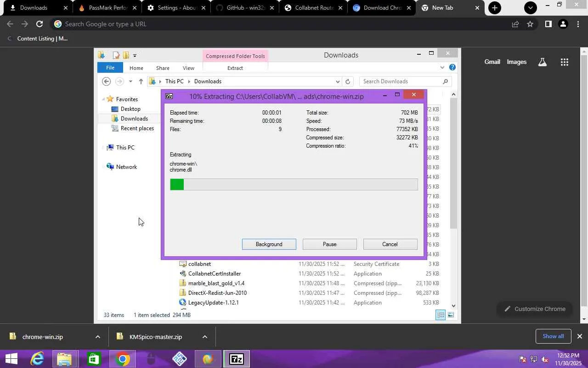Screen dimensions: 588x368
Task: Switch to the Share ribbon tab
Action: 163,68
